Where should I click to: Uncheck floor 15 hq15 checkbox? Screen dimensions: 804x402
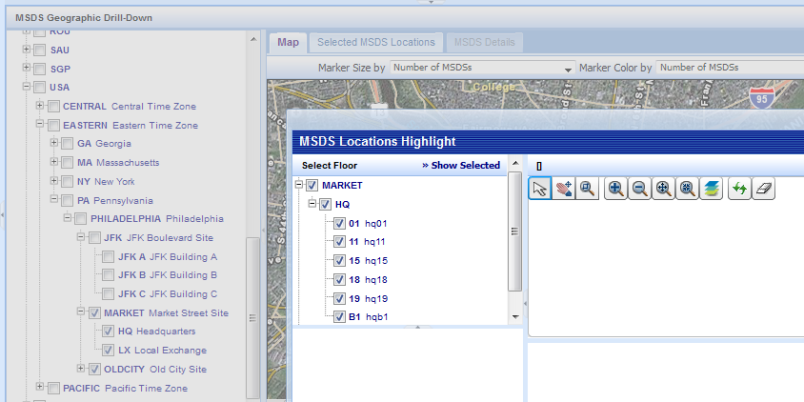[x=339, y=261]
